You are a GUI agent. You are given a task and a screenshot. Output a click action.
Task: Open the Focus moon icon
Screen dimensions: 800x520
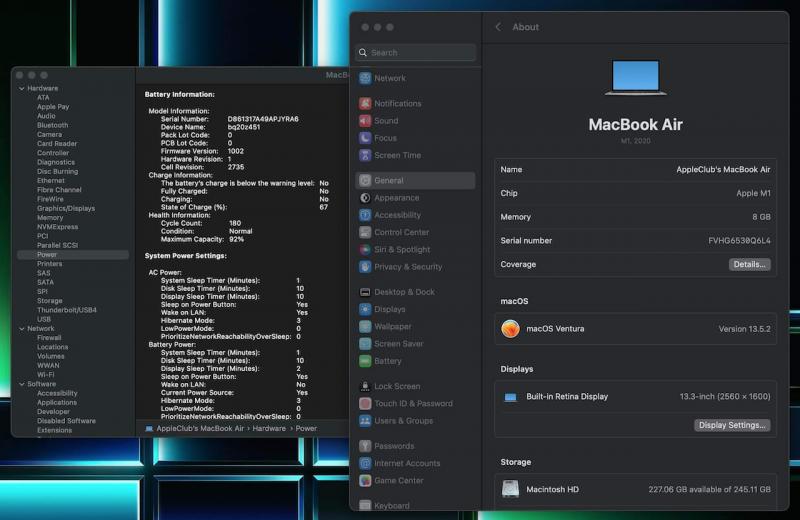[365, 138]
